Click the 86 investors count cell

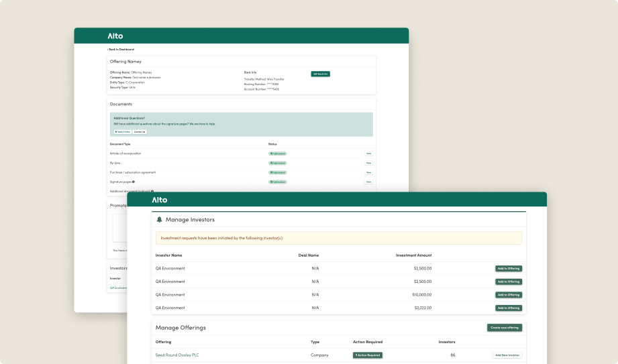(453, 355)
